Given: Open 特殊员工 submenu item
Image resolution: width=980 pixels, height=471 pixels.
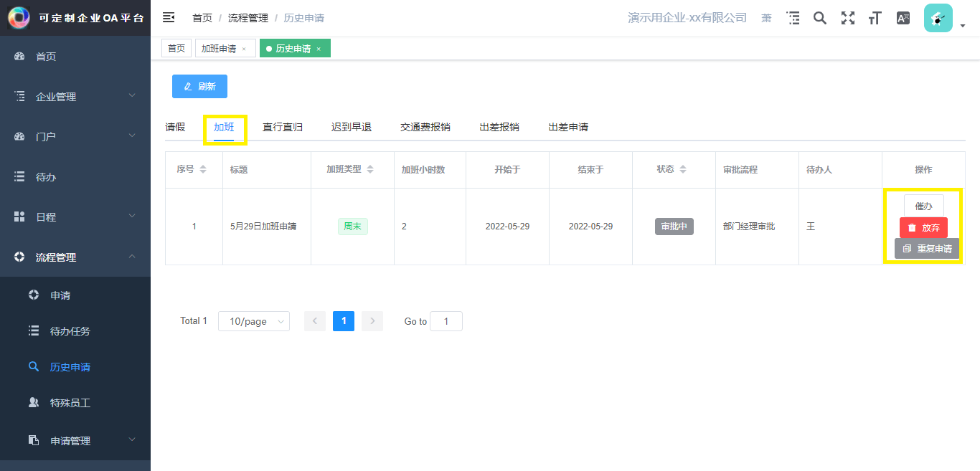Looking at the screenshot, I should [75, 403].
